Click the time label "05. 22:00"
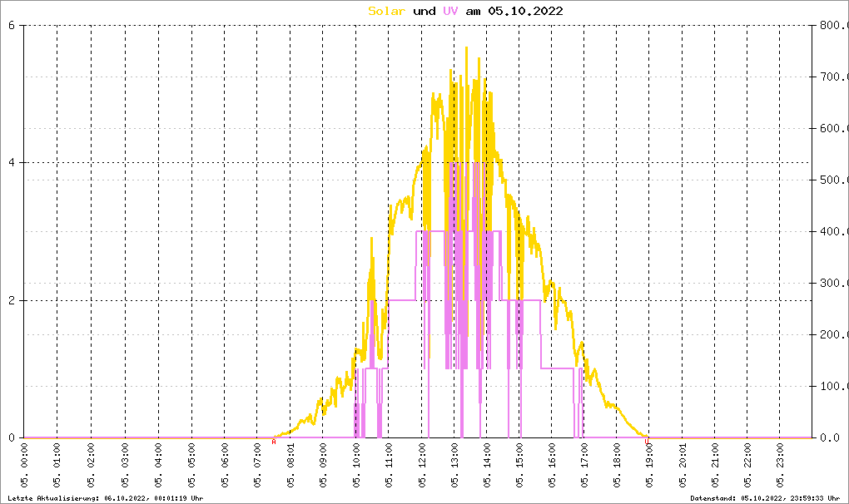 click(x=747, y=465)
